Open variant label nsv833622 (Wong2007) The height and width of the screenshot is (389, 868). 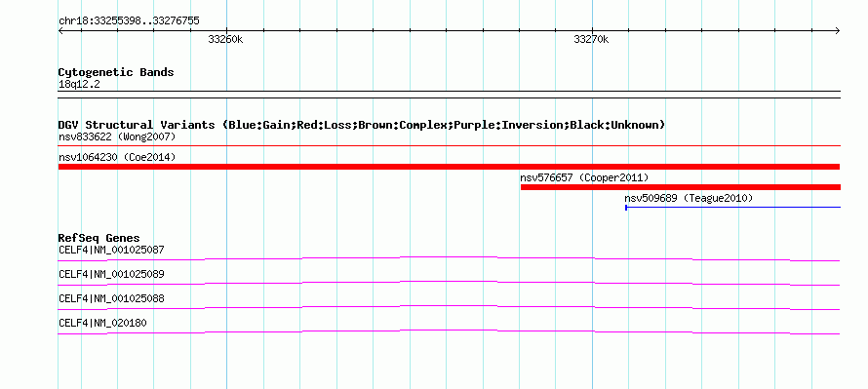117,136
